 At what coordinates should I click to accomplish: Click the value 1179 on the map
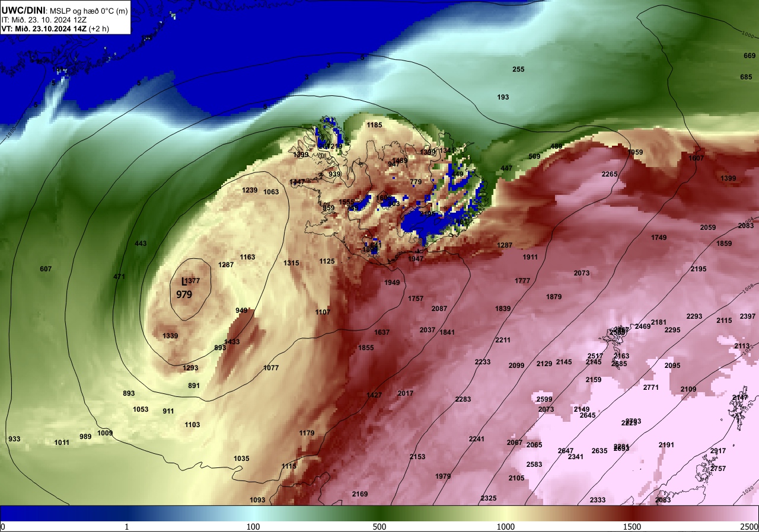pos(307,433)
